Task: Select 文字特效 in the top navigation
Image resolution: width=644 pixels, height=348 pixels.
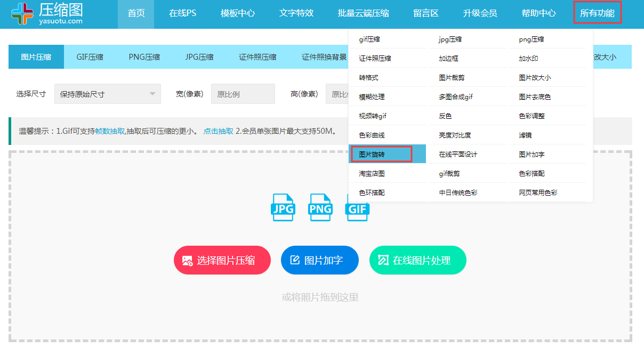Action: [x=296, y=14]
